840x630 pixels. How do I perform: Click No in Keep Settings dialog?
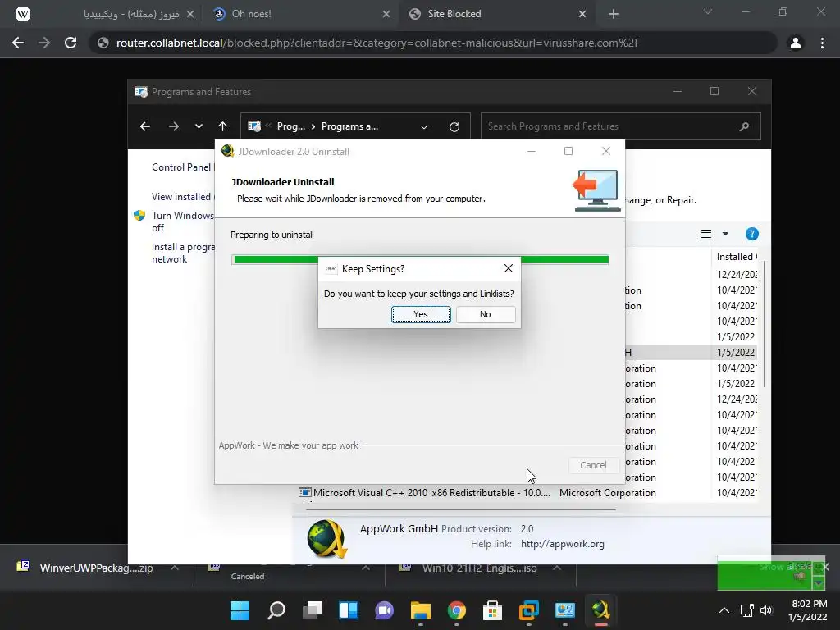(x=486, y=314)
